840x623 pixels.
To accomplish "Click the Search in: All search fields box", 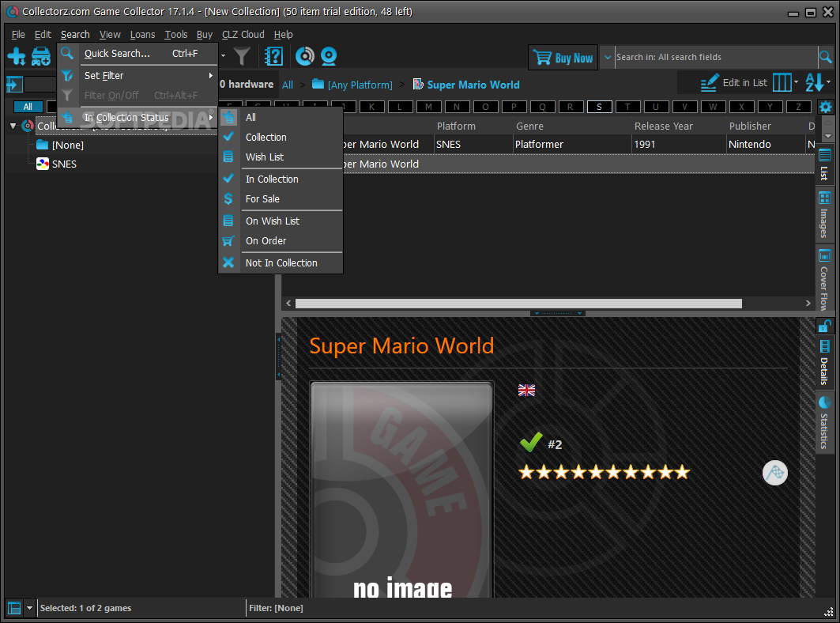I will click(715, 58).
